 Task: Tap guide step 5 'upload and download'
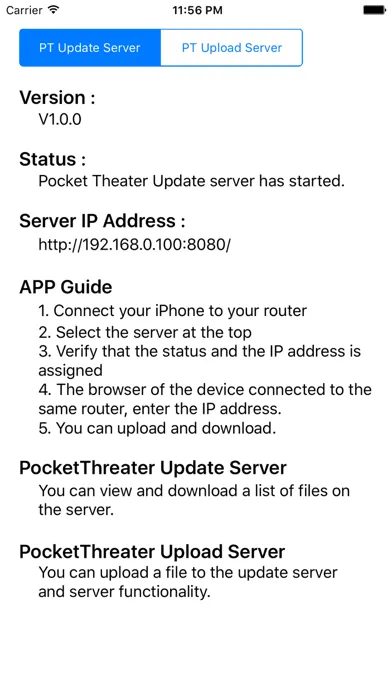point(157,428)
